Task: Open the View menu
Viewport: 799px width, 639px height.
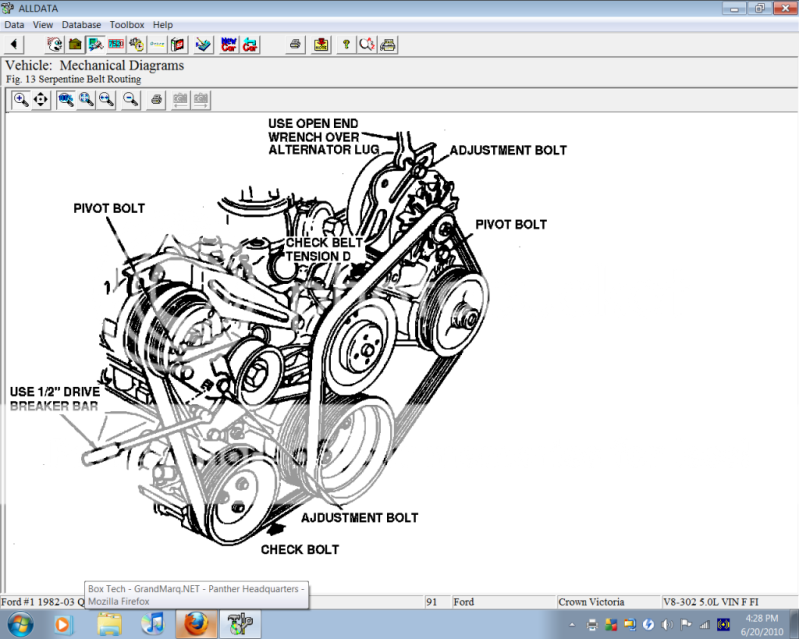Action: coord(43,24)
